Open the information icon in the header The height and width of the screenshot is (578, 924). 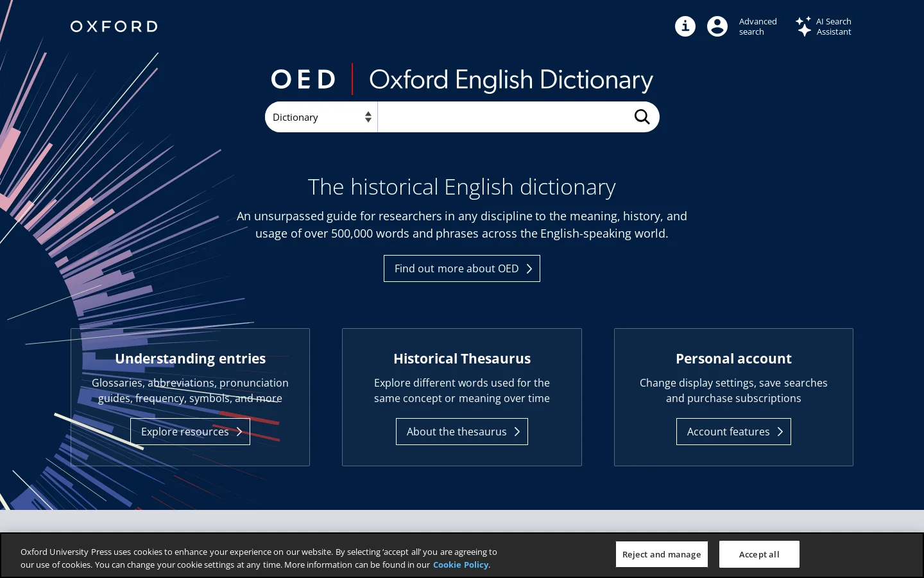point(685,26)
